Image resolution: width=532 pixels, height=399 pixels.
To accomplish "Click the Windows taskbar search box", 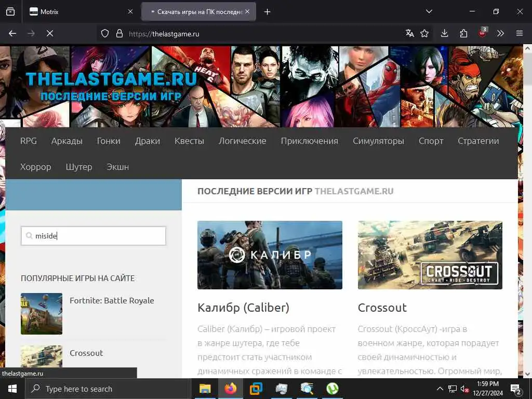I will point(108,389).
